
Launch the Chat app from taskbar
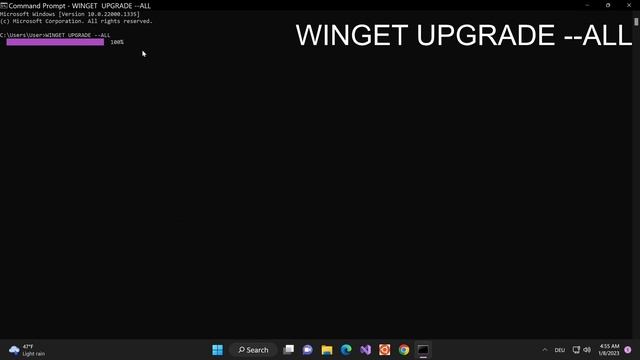coord(308,350)
